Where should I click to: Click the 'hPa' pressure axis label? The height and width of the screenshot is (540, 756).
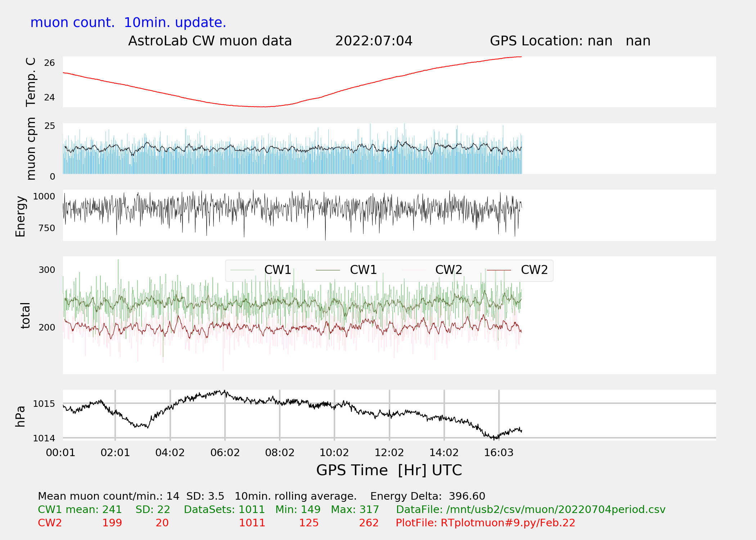coord(20,416)
